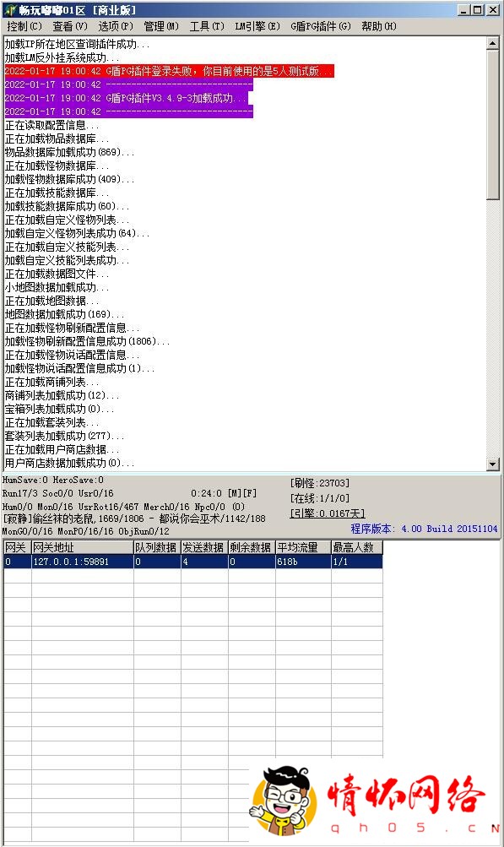
Task: Click the [引擎:0.0167天] link
Action: (x=328, y=513)
